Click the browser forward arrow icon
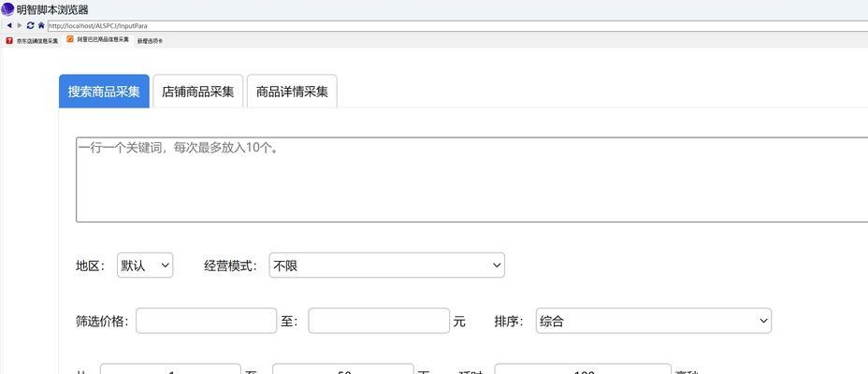Screen dimensions: 868x374 pos(20,25)
